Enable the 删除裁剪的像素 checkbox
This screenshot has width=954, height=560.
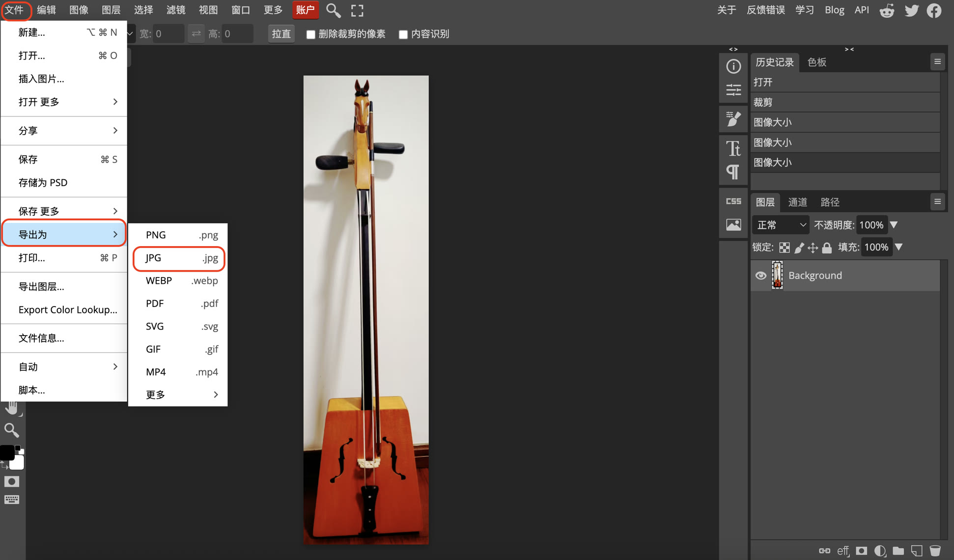coord(310,34)
